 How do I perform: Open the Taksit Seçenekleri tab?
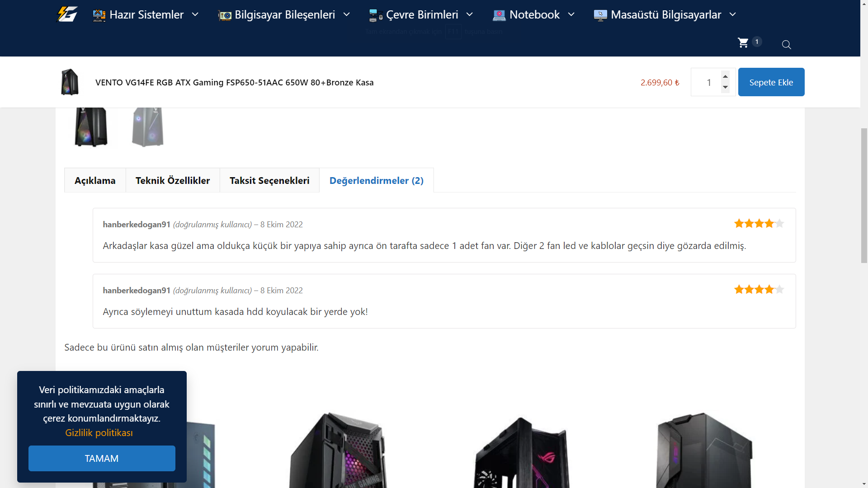(x=269, y=180)
